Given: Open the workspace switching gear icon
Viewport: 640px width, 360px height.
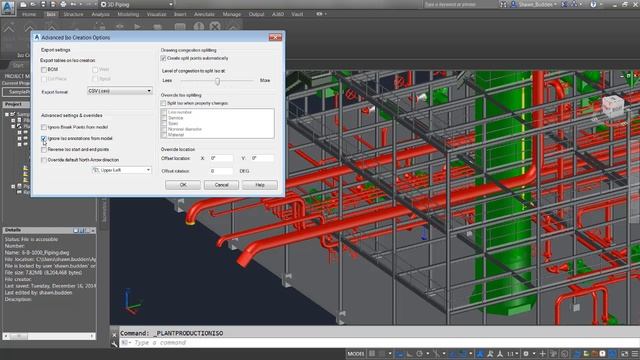Looking at the screenshot, I should (526, 354).
